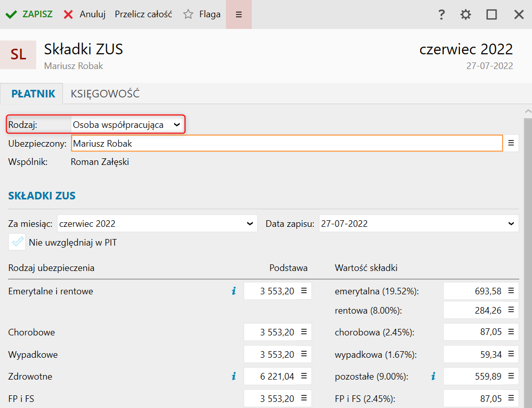Image resolution: width=532 pixels, height=408 pixels.
Task: Click menu icon next to emerytalna value 693,58
Action: click(511, 291)
